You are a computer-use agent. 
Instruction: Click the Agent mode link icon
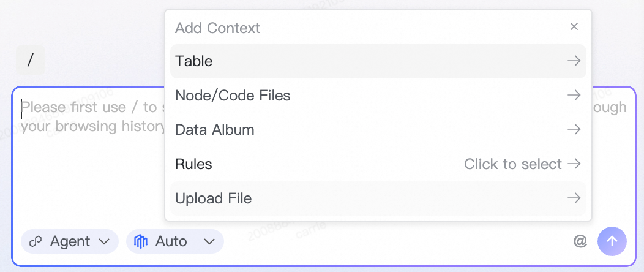point(36,241)
